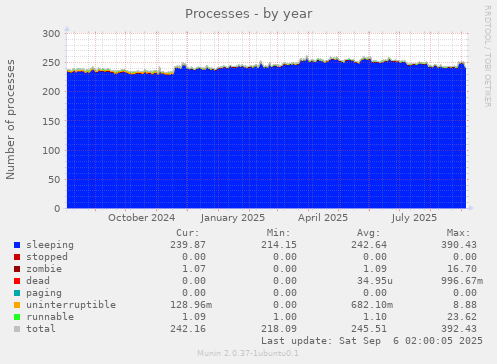The image size is (497, 364).
Task: Click sleeping average value 242.64
Action: [x=369, y=245]
